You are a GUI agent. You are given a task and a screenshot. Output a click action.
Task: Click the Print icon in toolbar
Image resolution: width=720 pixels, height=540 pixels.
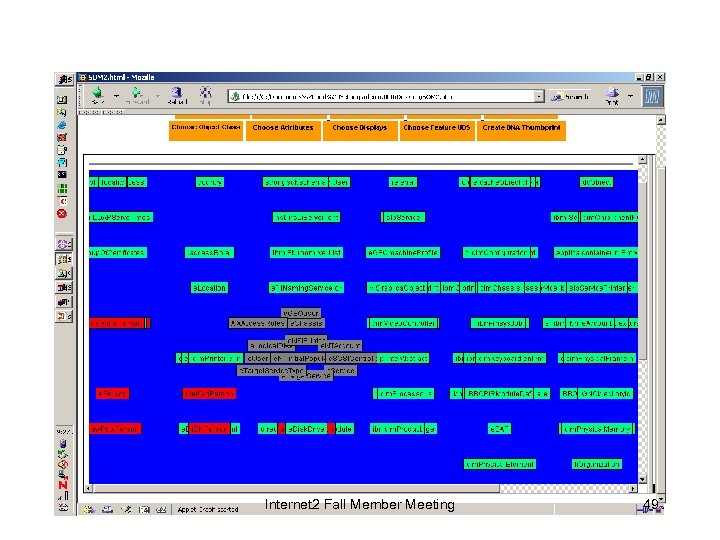[x=612, y=96]
